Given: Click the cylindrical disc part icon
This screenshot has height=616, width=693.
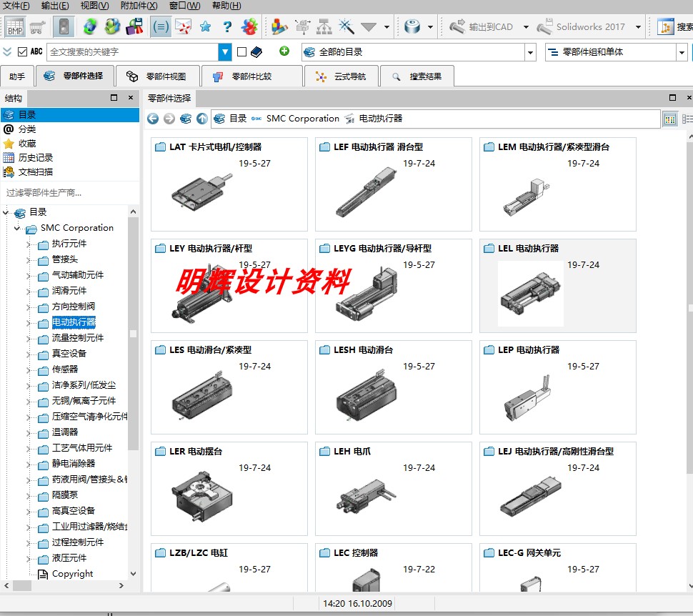Looking at the screenshot, I should [412, 27].
